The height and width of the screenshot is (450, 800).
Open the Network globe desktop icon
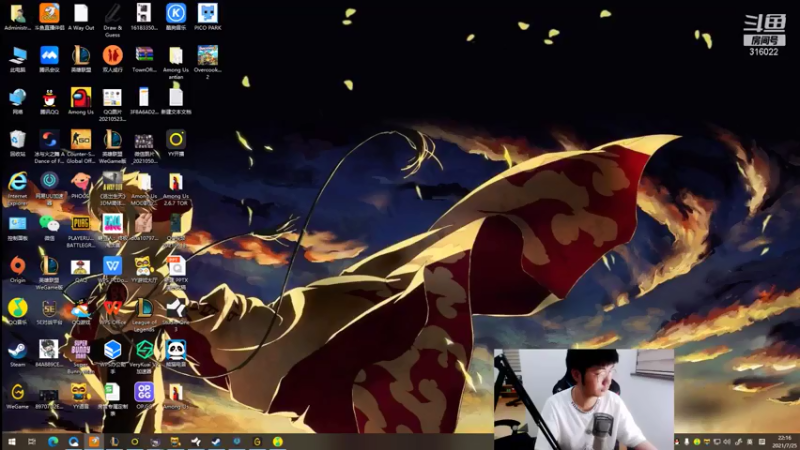pos(17,98)
